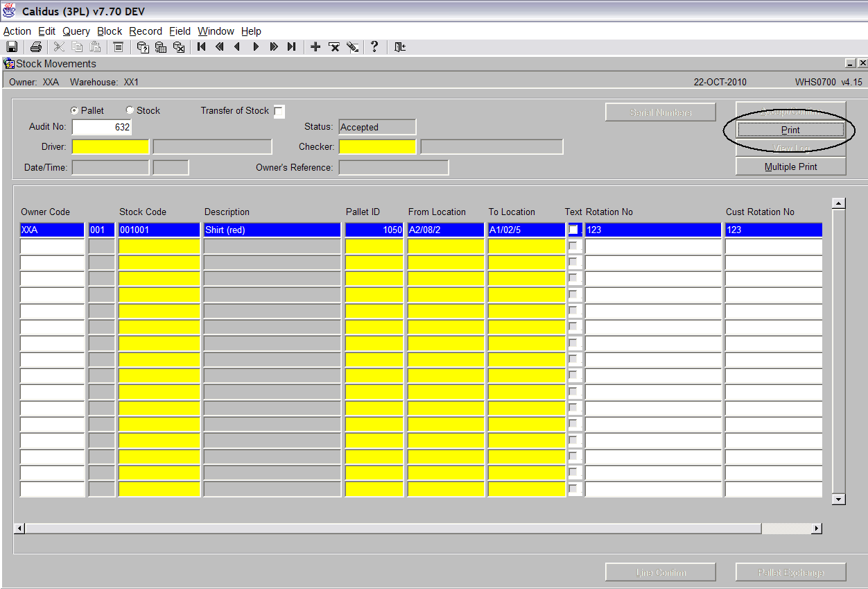Click the Multiple Print button
Viewport: 868px width, 589px height.
tap(791, 167)
